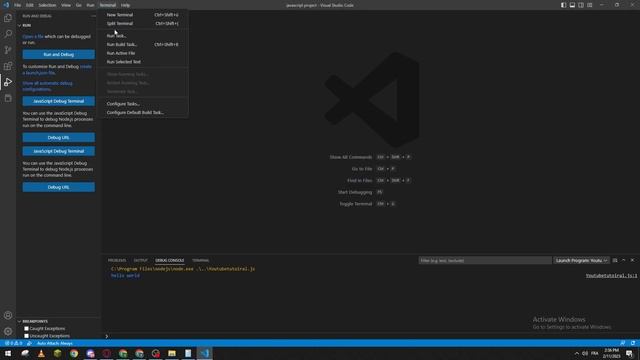Click the feedback icon in status bar
Viewport: 640px width, 360px height.
coord(622,343)
